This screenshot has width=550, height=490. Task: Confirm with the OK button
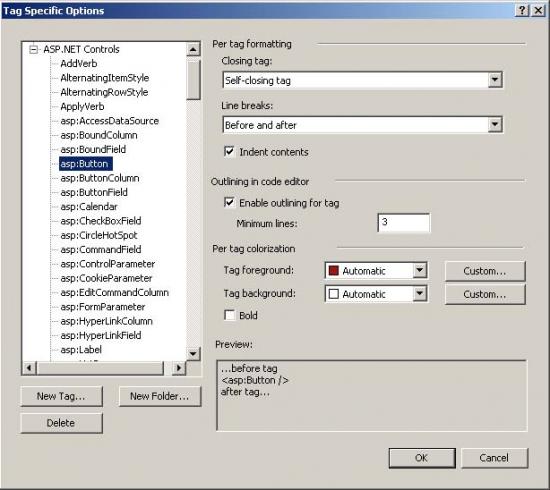[x=422, y=458]
